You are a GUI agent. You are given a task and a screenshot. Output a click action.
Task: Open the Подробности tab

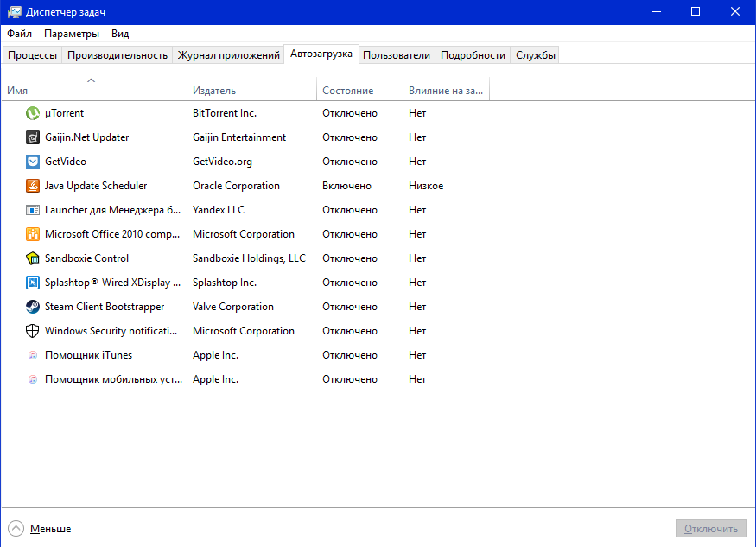(473, 55)
